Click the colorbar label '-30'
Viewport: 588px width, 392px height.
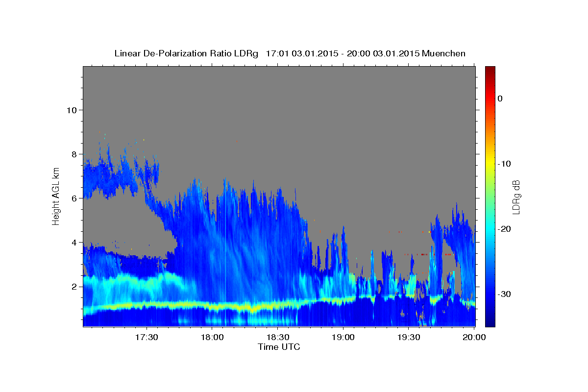pos(505,294)
